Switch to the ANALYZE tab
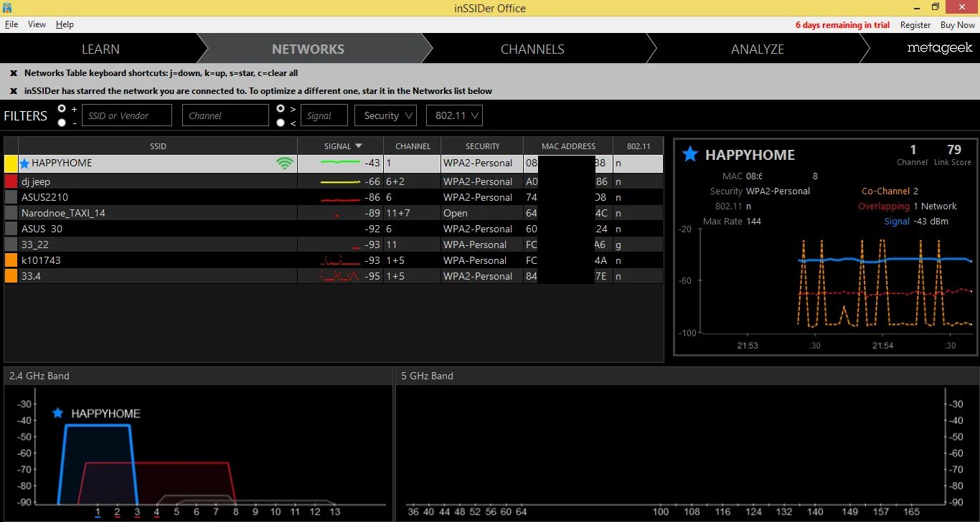The height and width of the screenshot is (522, 980). click(x=758, y=49)
